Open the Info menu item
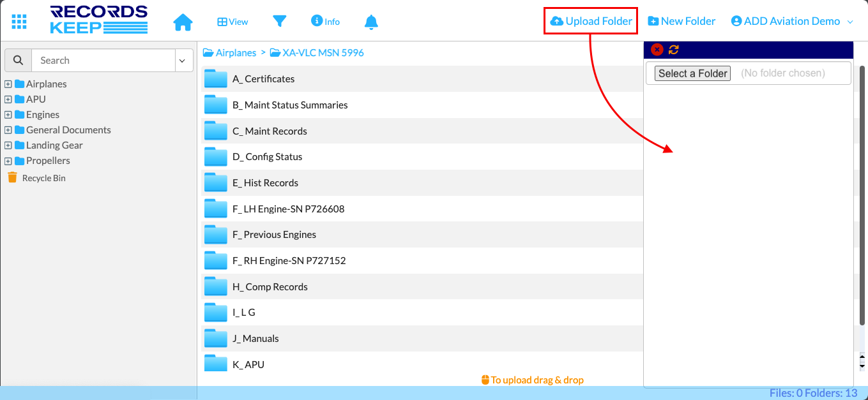Screen dimensions: 868x400 pos(325,22)
